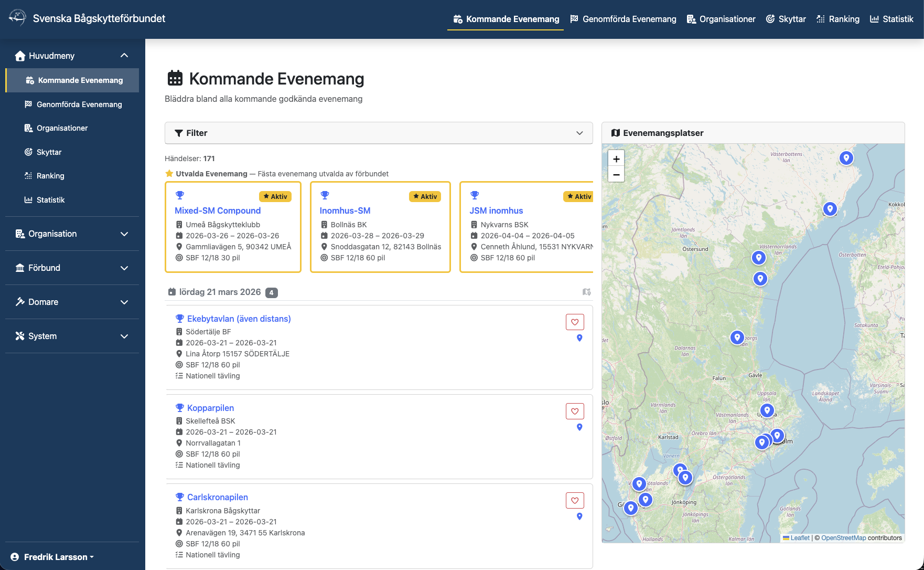Viewport: 924px width, 570px height.
Task: Click the OpenStreetMap attribution link
Action: (x=843, y=538)
